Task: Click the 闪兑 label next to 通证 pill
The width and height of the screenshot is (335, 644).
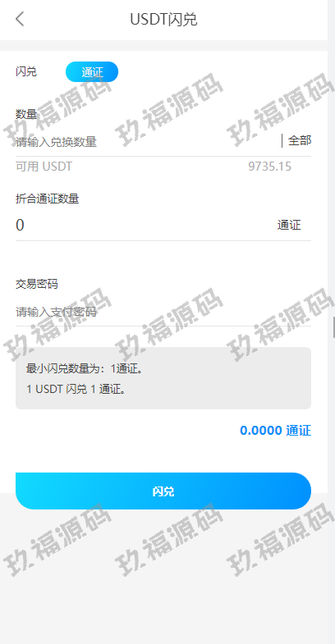Action: click(26, 71)
